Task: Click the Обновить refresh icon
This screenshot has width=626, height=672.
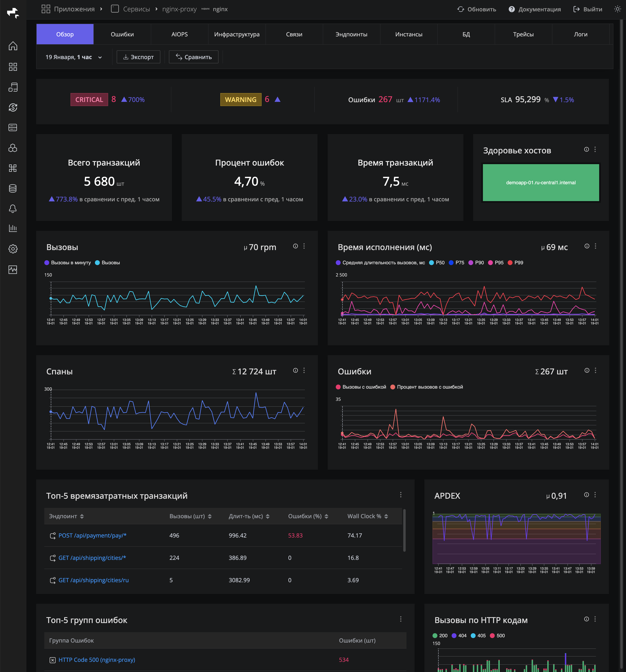Action: tap(461, 9)
